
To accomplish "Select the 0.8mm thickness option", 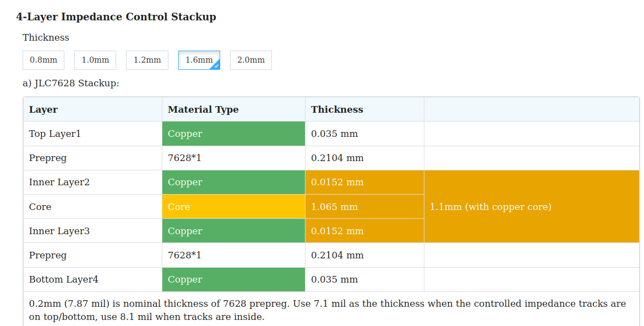I will (x=43, y=60).
